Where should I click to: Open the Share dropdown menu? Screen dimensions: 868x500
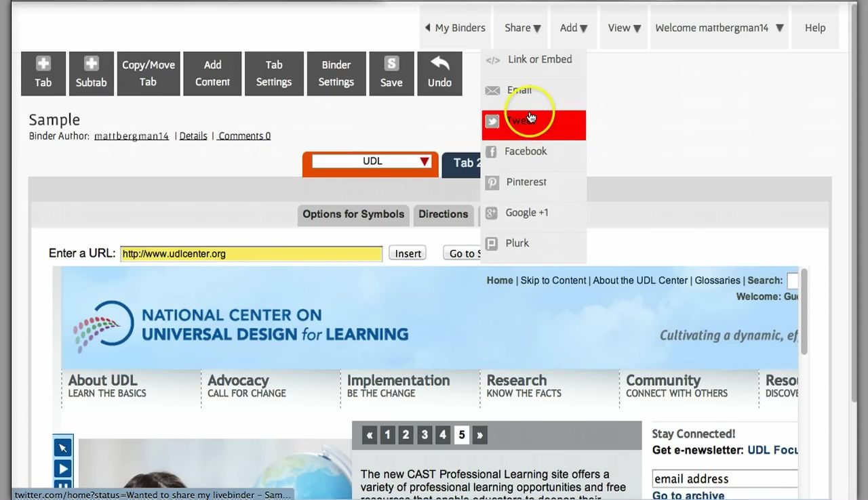(522, 28)
